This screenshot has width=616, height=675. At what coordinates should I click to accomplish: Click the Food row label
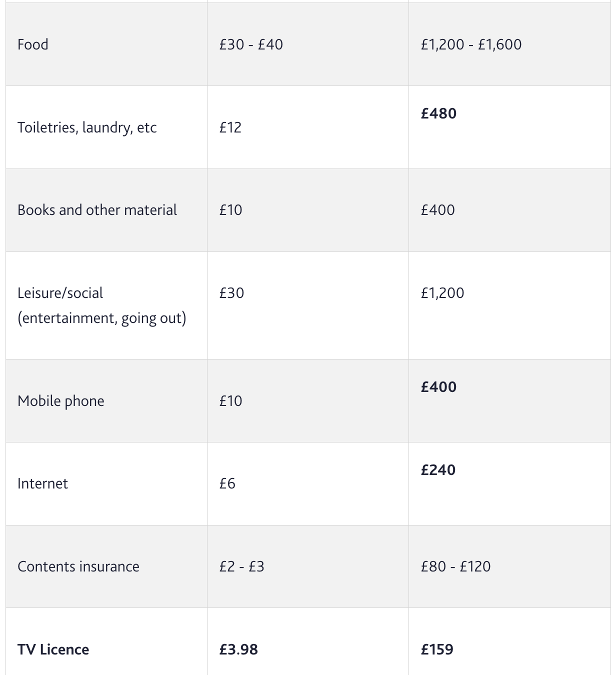[33, 44]
